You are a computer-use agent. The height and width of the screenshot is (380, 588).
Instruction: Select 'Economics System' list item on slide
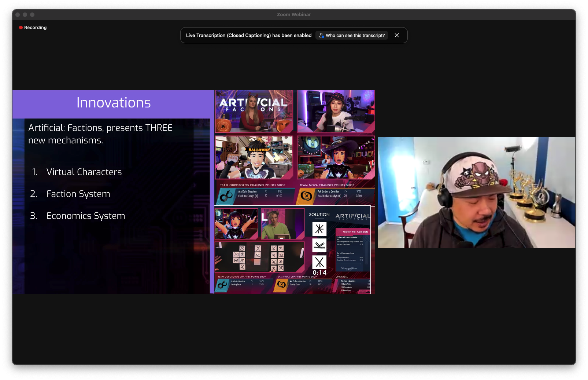pos(85,216)
